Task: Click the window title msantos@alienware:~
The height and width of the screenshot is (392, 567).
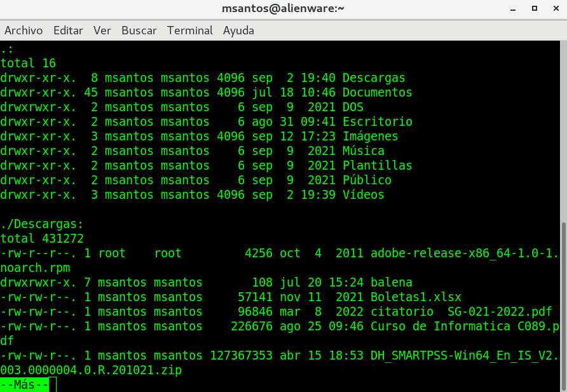Action: tap(283, 9)
